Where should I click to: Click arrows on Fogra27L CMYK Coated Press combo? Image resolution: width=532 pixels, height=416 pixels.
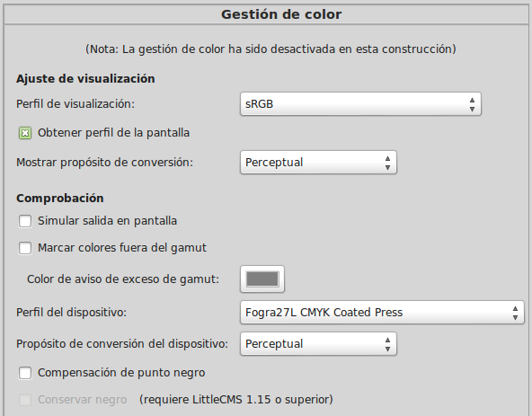[515, 313]
